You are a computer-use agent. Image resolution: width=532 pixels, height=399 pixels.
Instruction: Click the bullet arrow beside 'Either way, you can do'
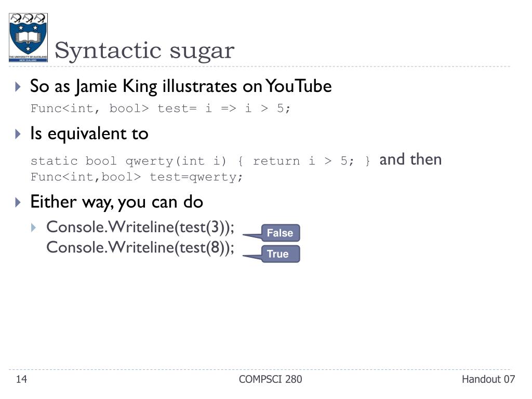(18, 203)
